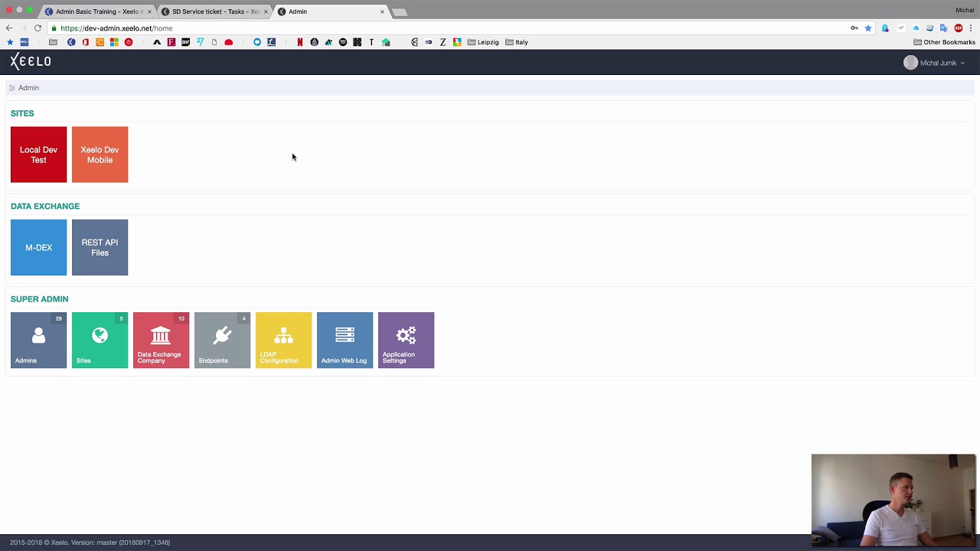Viewport: 980px width, 551px height.
Task: Go back in browser history
Action: pyautogui.click(x=9, y=28)
